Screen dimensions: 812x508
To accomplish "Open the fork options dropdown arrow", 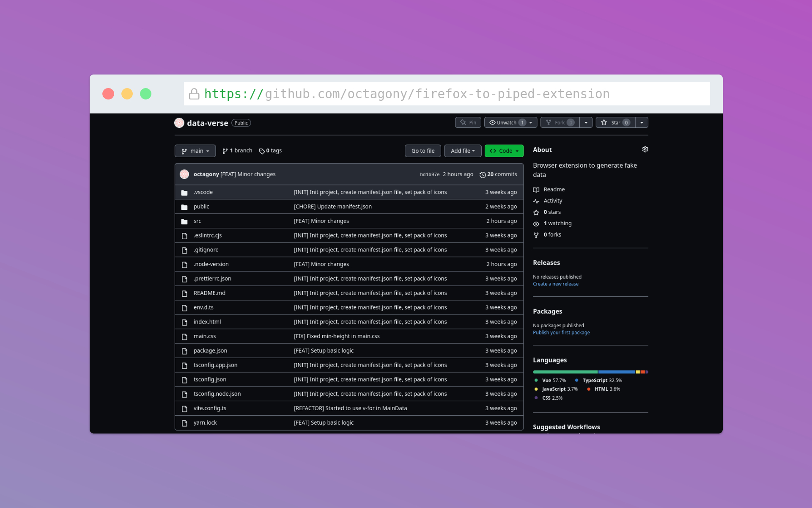I will (586, 122).
